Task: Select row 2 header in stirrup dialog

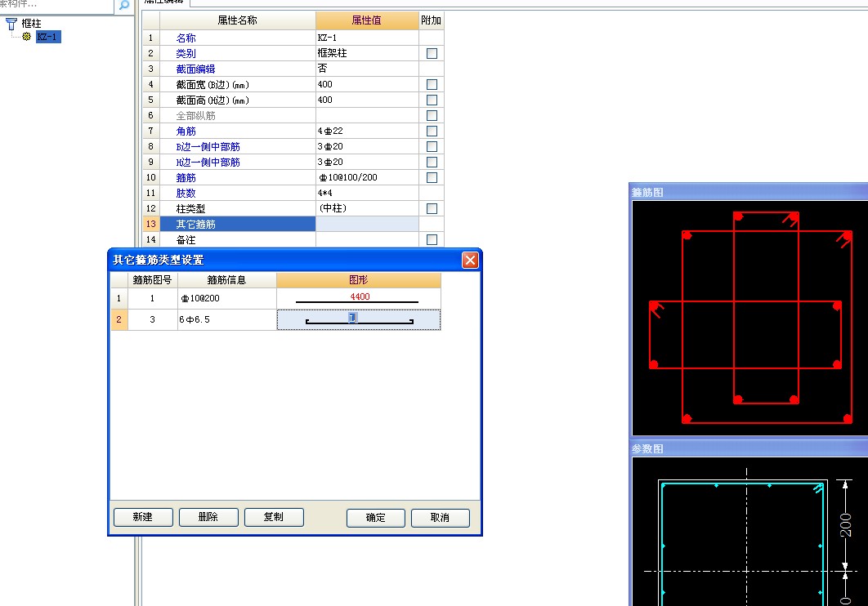Action: (119, 319)
